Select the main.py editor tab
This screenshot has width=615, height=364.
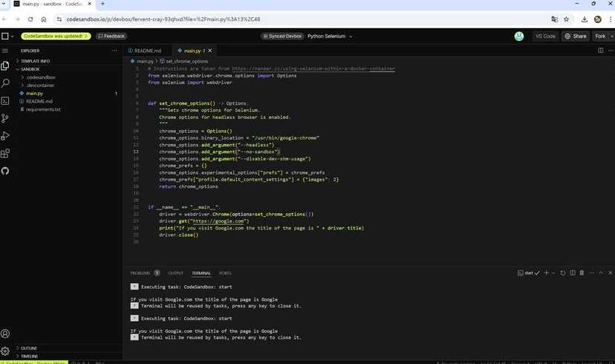pos(192,51)
